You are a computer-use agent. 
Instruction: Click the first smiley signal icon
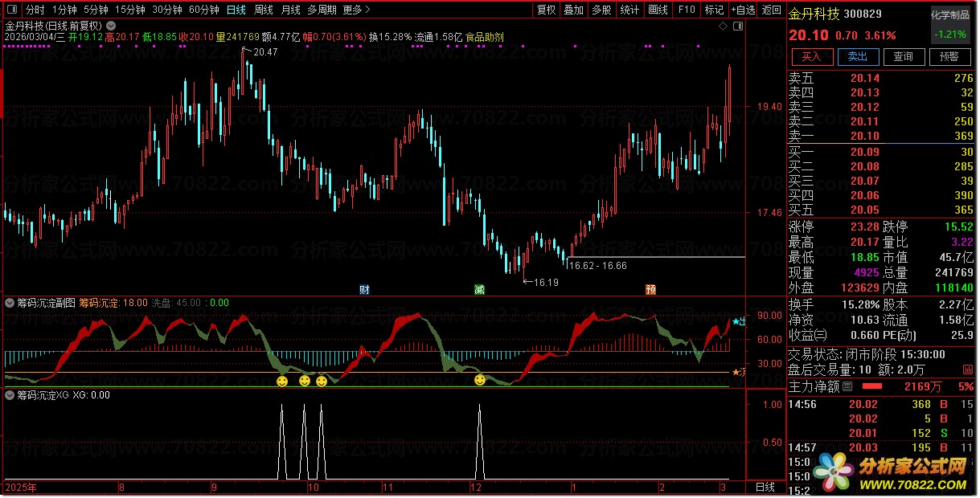coord(282,381)
